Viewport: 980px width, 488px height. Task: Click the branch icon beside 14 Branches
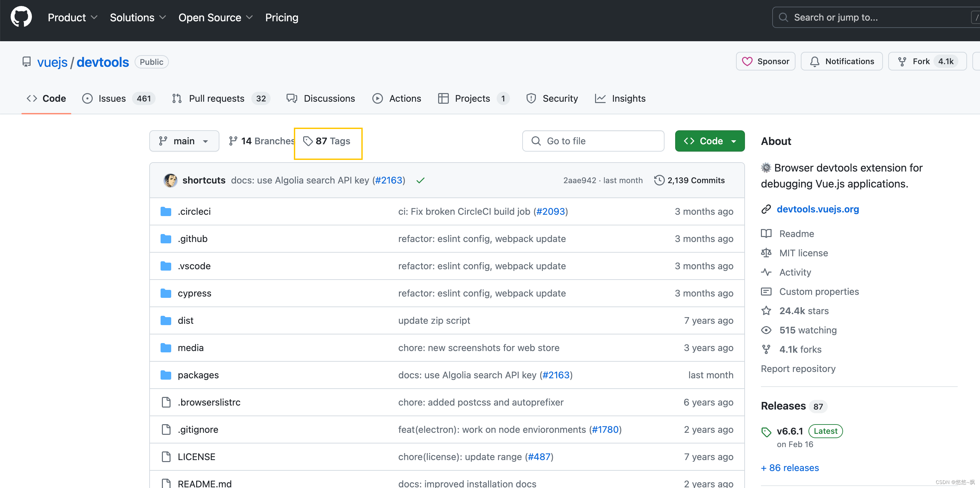pyautogui.click(x=233, y=141)
